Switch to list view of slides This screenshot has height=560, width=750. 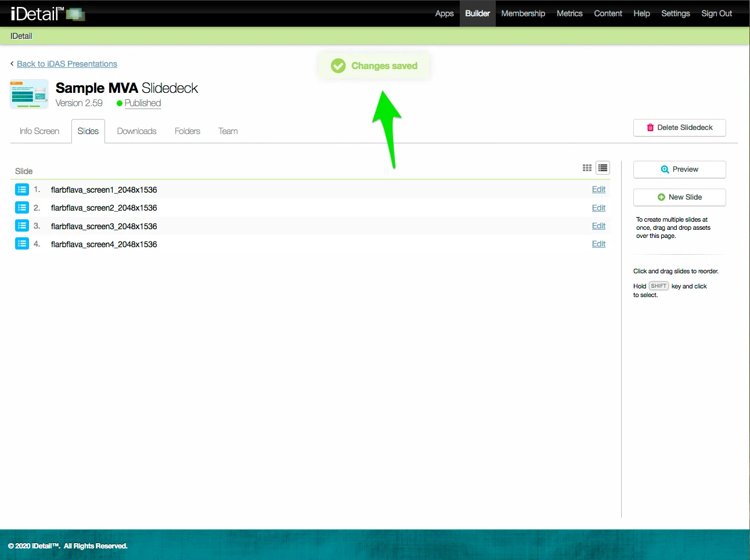(x=603, y=168)
